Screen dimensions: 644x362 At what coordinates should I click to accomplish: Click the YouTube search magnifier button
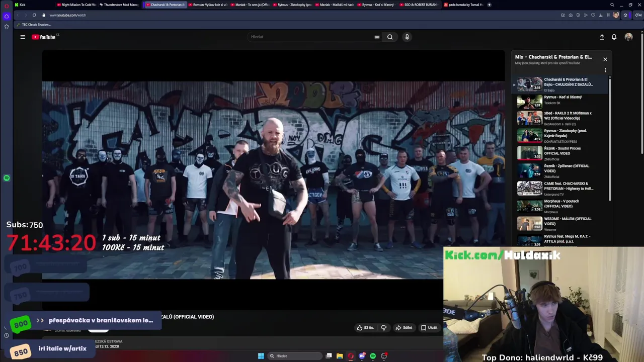pyautogui.click(x=390, y=37)
